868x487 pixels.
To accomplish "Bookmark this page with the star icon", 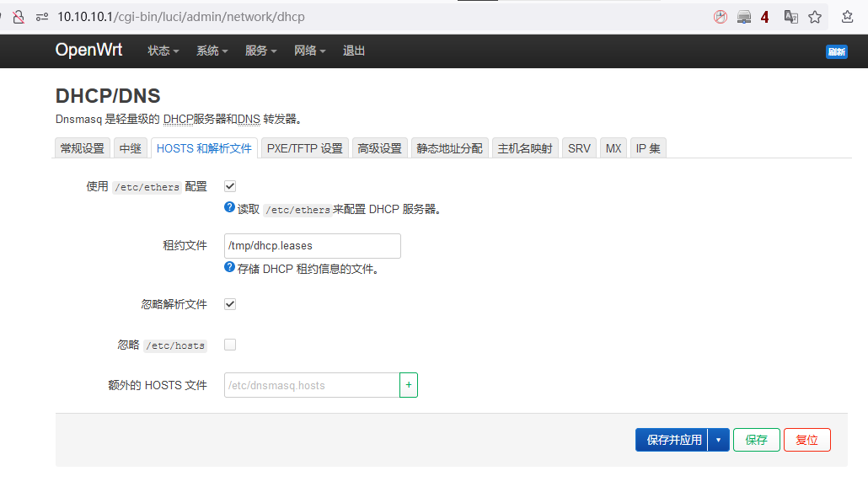I will [815, 17].
